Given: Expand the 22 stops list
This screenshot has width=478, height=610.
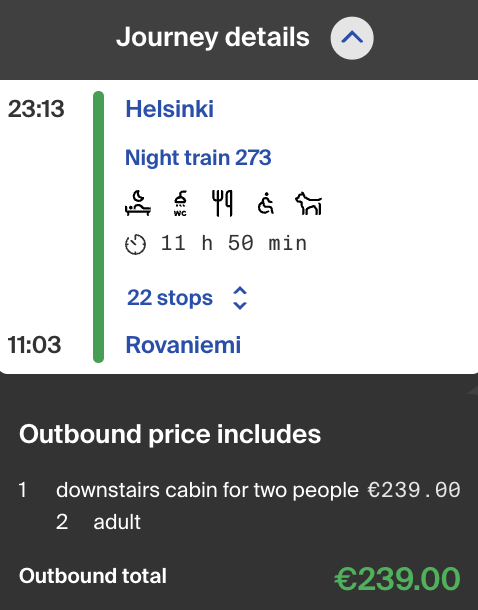Looking at the screenshot, I should 170,298.
